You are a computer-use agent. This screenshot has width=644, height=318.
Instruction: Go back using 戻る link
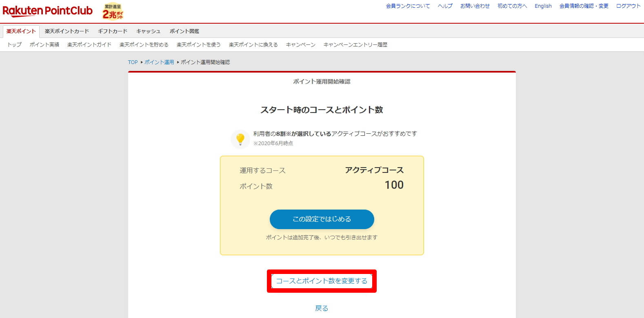point(322,308)
